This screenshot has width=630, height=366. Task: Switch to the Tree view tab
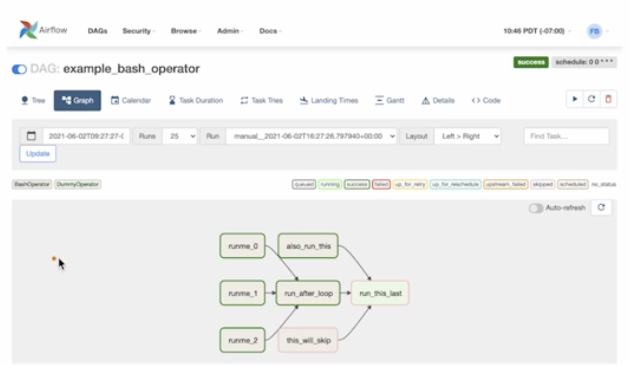pyautogui.click(x=33, y=100)
